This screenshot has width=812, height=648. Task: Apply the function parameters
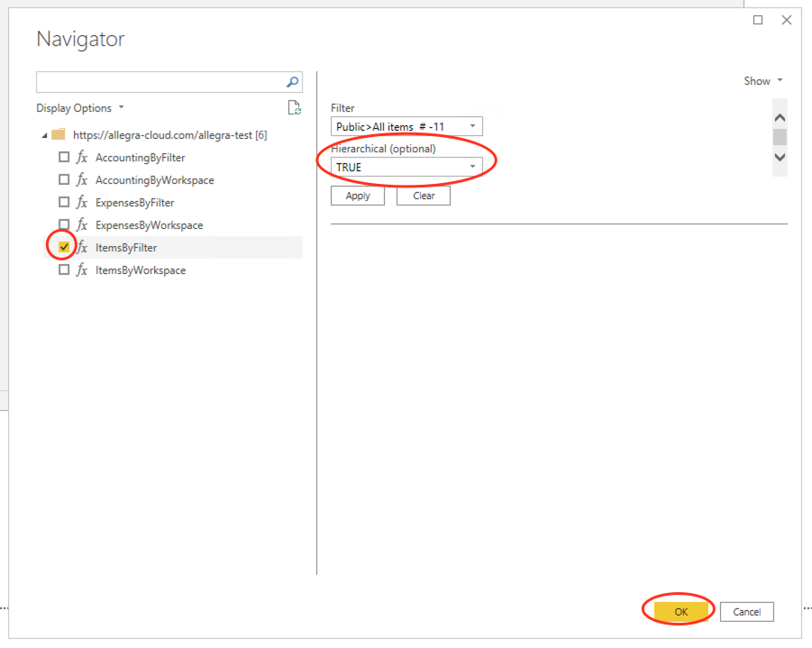click(x=357, y=196)
